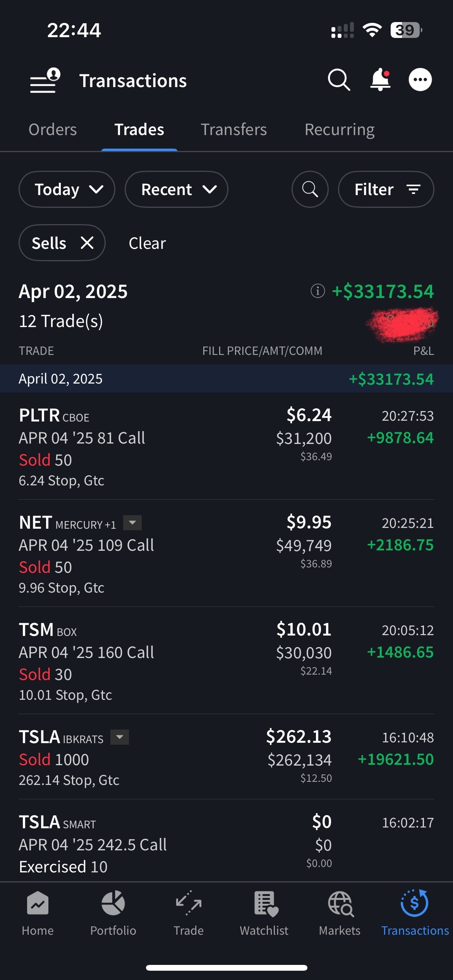Tap the search magnifier in header
This screenshot has height=980, width=453.
[x=339, y=80]
